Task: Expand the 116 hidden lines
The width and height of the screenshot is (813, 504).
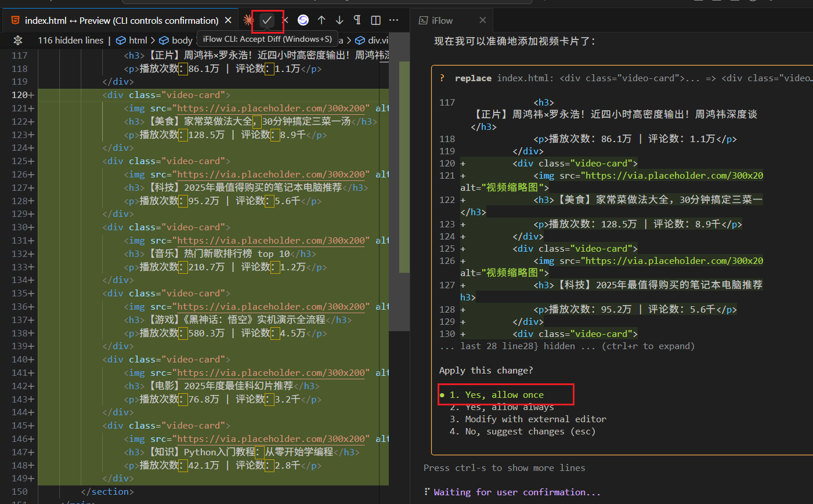Action: pyautogui.click(x=70, y=40)
